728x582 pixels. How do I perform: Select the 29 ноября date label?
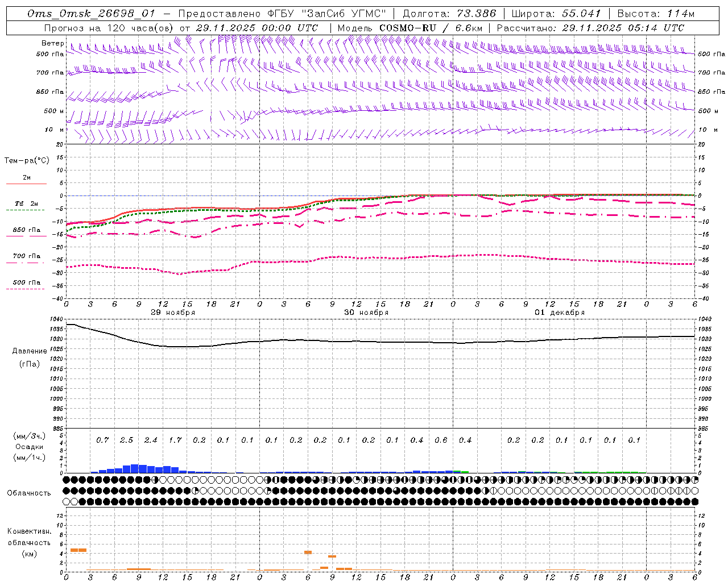coord(173,313)
